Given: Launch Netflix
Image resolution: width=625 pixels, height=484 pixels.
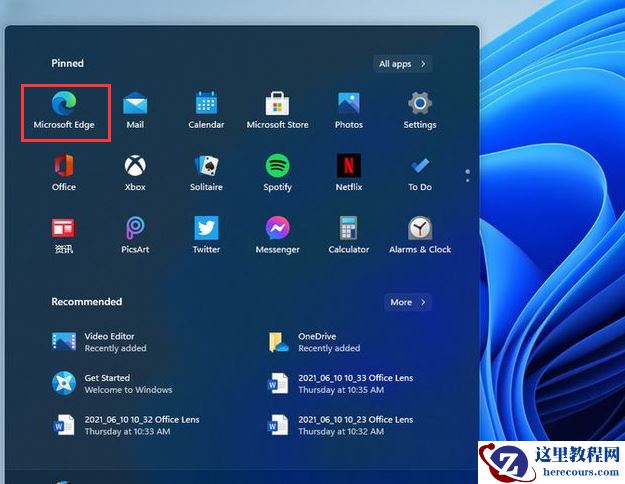Looking at the screenshot, I should click(349, 173).
